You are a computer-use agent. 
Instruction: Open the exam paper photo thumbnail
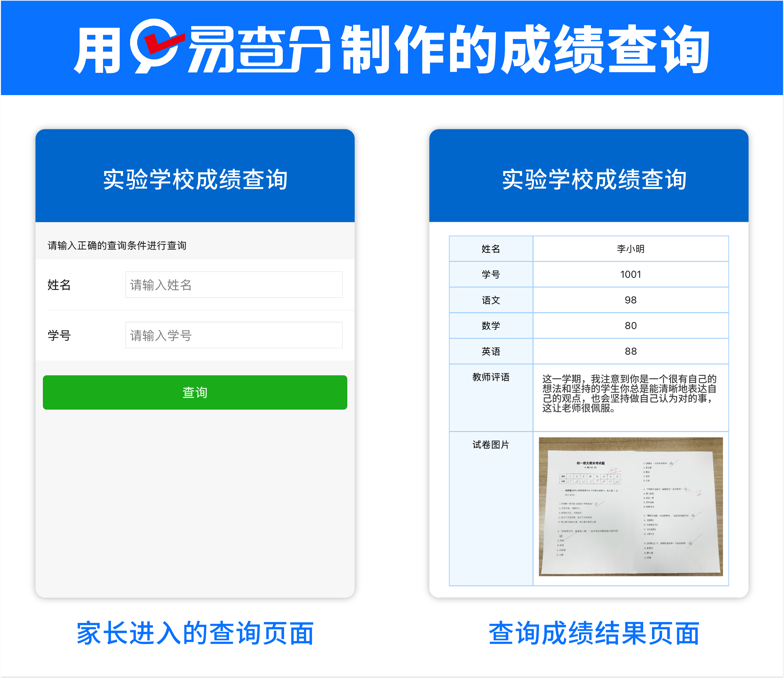pos(631,507)
